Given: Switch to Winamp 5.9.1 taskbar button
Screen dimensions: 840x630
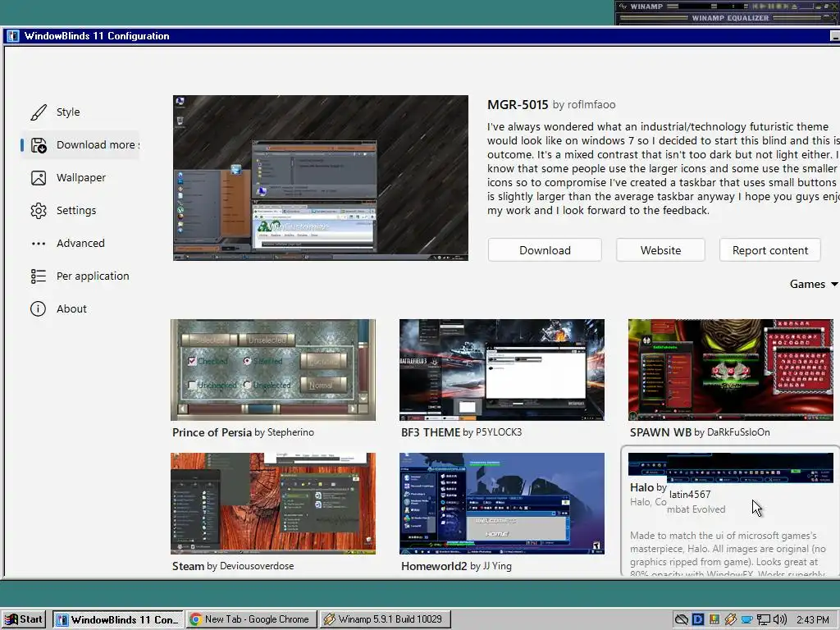Looking at the screenshot, I should click(386, 619).
